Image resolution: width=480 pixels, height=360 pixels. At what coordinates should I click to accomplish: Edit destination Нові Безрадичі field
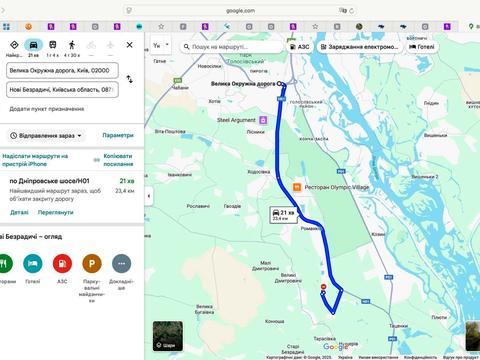click(x=62, y=89)
